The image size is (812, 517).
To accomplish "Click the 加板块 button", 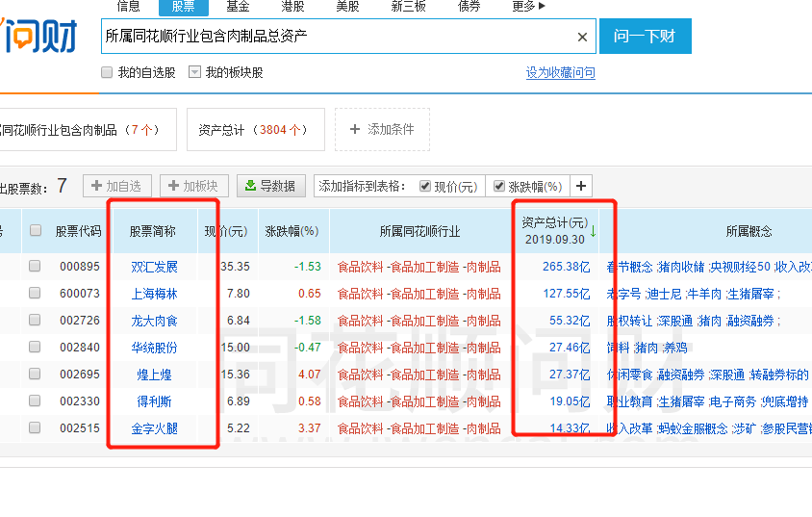I will tap(193, 186).
